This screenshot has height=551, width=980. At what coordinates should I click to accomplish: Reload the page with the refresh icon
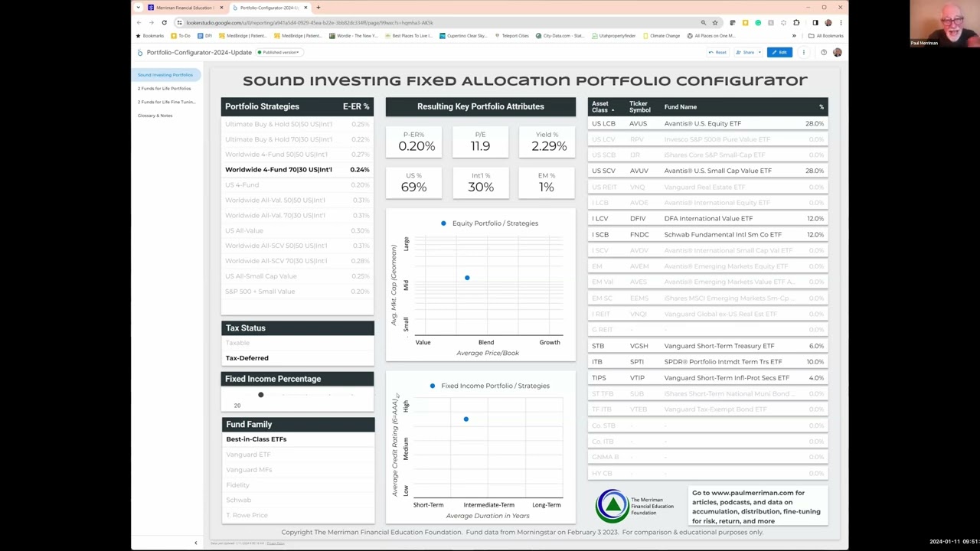[x=164, y=23]
